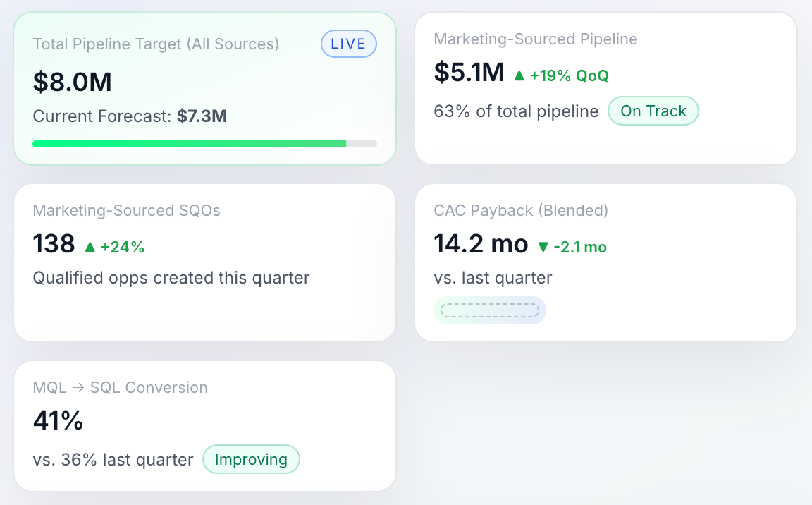Expand the CAC Payback (Blended) card
Image resolution: width=812 pixels, height=505 pixels.
coord(521,210)
